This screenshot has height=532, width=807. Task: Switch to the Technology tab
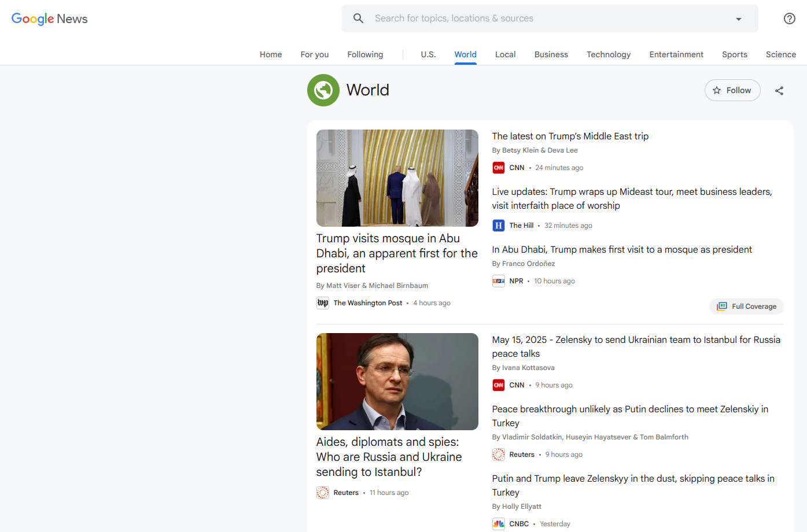[x=609, y=54]
